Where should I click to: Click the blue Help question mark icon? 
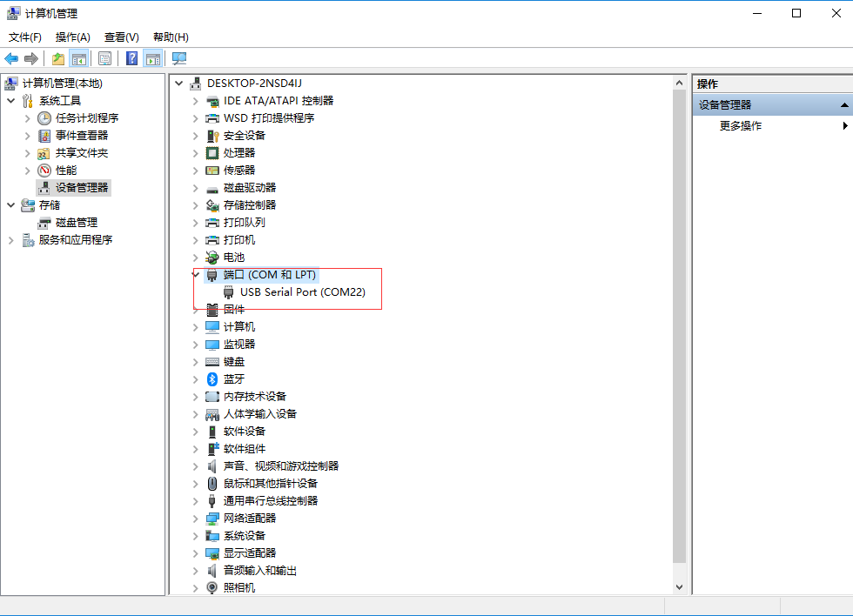coord(131,58)
